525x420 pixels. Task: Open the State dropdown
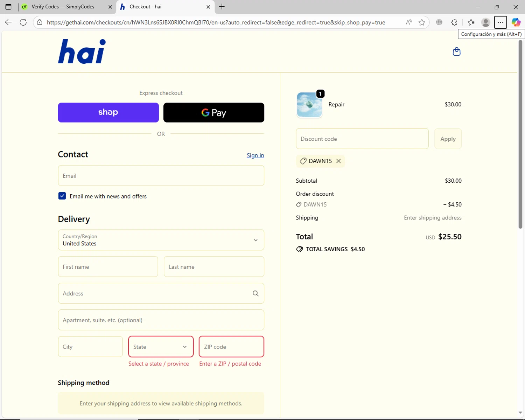click(x=161, y=347)
